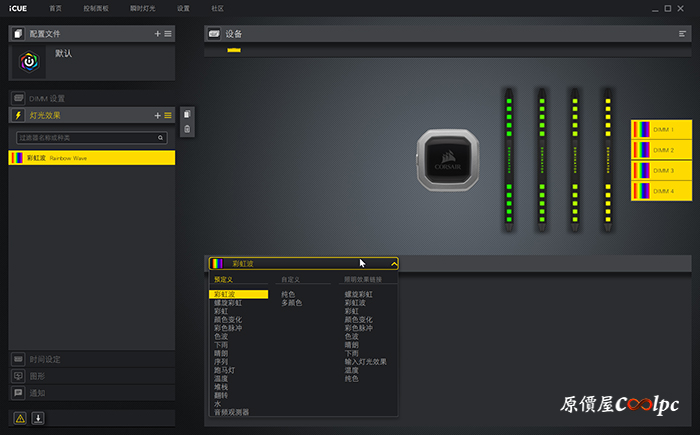The width and height of the screenshot is (700, 435).
Task: Click the rainbow swatch in the effect dropdown
Action: (217, 264)
